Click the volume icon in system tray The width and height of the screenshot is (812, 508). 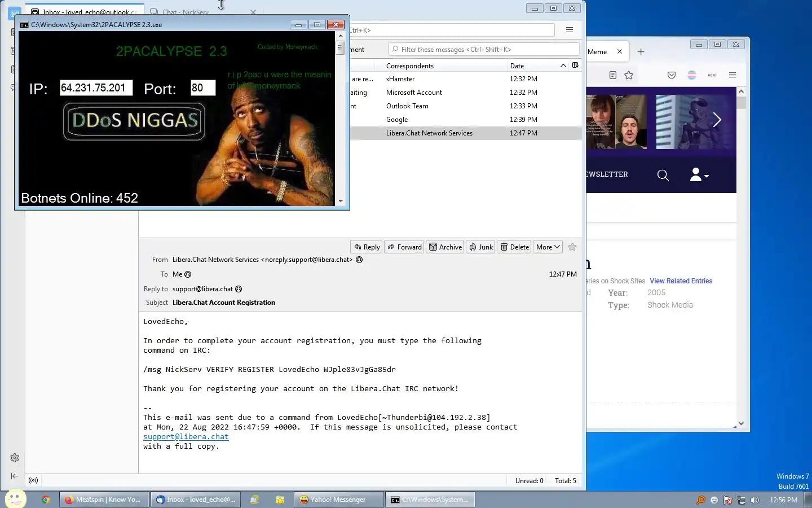click(755, 500)
